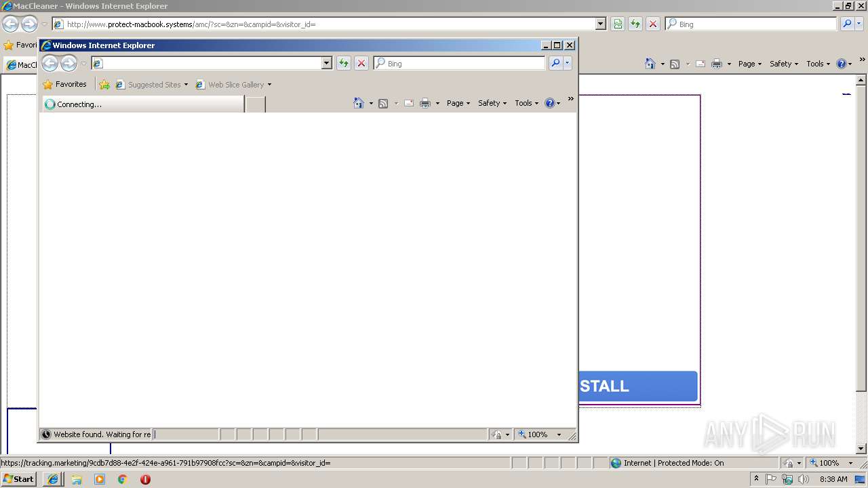Click Back button in front IE window
This screenshot has height=488, width=868.
50,63
